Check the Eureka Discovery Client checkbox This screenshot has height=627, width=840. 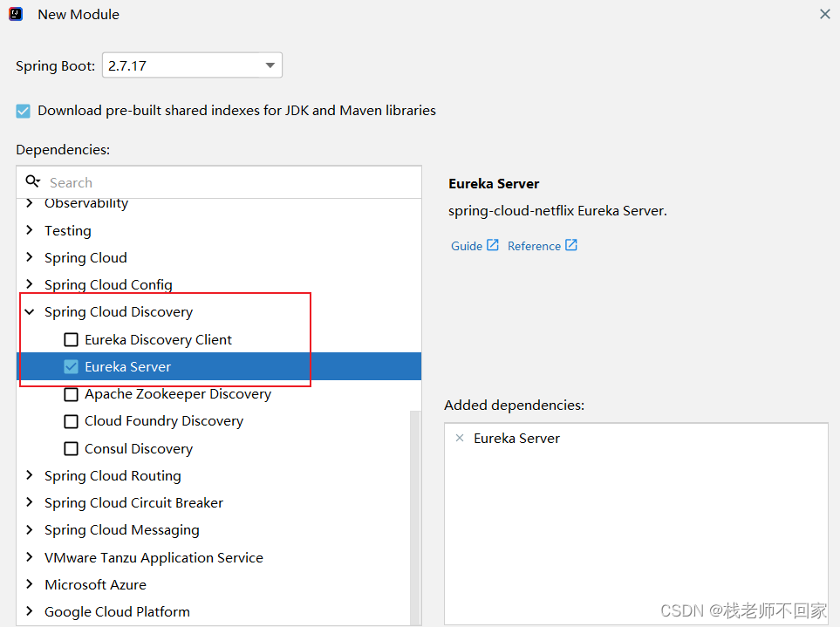pyautogui.click(x=71, y=340)
